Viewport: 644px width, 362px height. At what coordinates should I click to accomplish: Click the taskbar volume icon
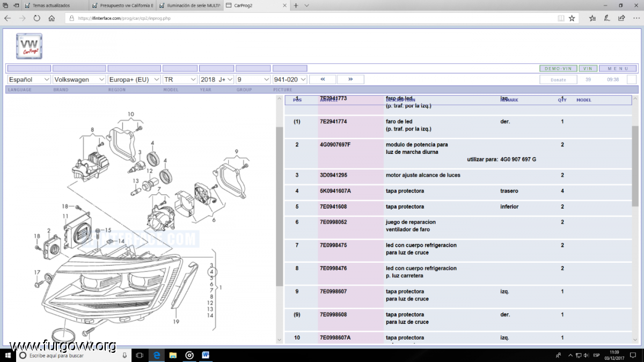pyautogui.click(x=586, y=355)
